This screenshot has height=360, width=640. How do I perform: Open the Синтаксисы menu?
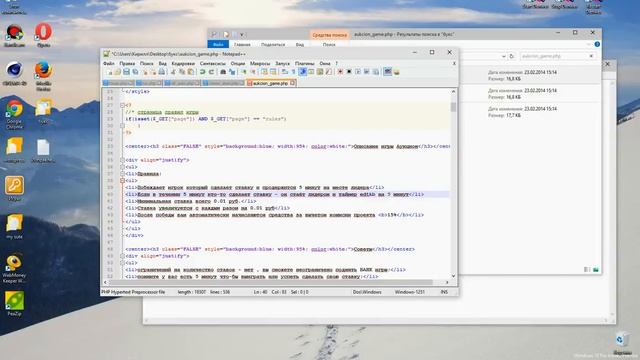click(213, 64)
